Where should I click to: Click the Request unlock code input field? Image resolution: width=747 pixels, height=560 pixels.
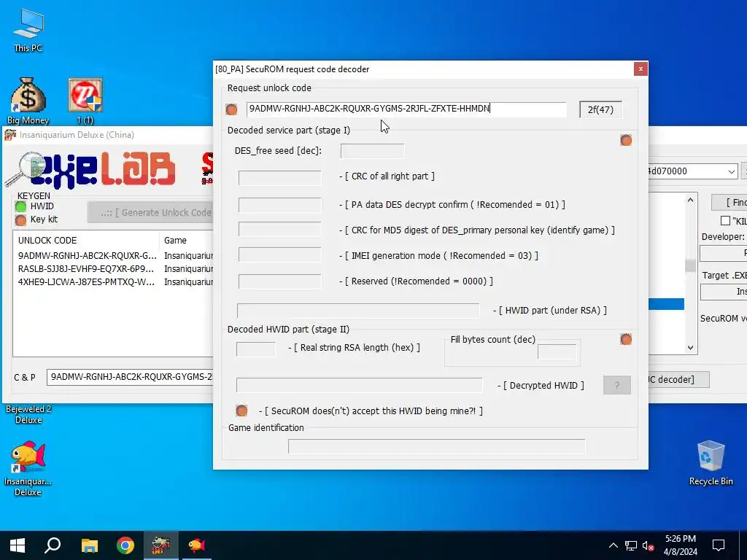[x=406, y=109]
